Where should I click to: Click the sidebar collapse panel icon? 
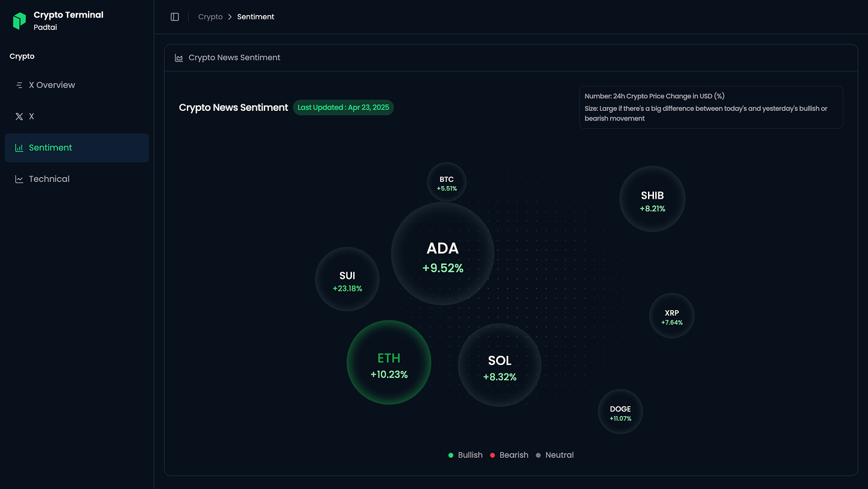175,16
